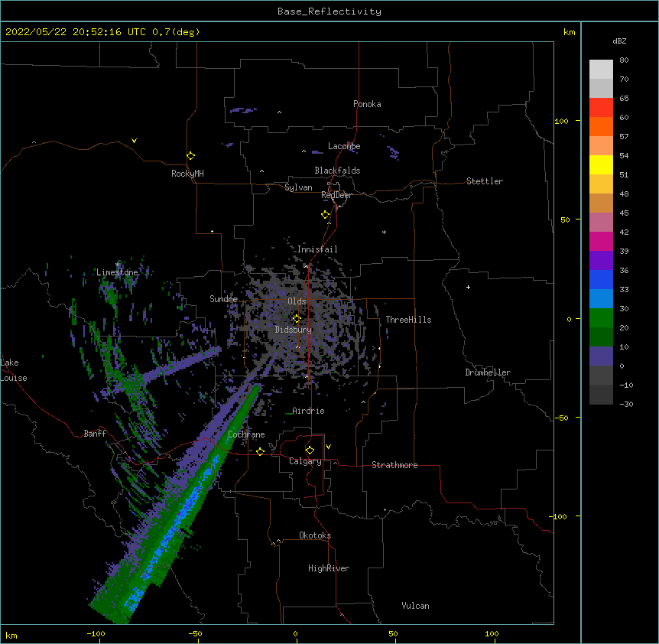Click the Base_Reflectivity title text
The height and width of the screenshot is (644, 659).
tap(329, 11)
